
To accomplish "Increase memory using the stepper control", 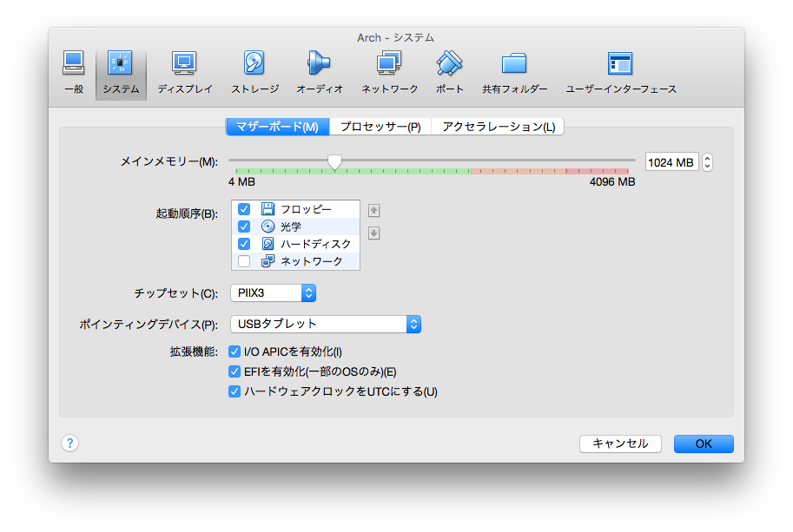I will coord(706,157).
